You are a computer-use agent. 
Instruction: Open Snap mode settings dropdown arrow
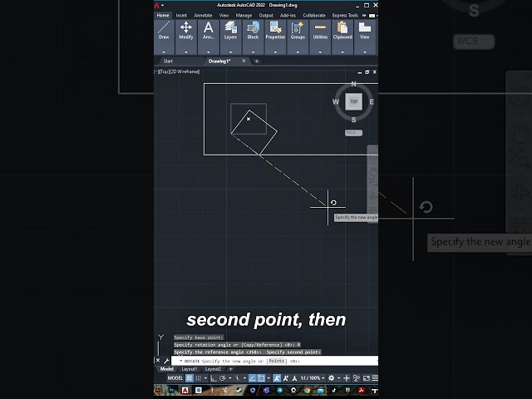coord(205,378)
